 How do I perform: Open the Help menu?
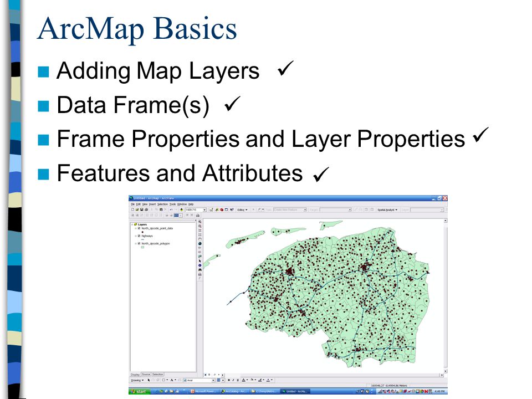coord(191,204)
